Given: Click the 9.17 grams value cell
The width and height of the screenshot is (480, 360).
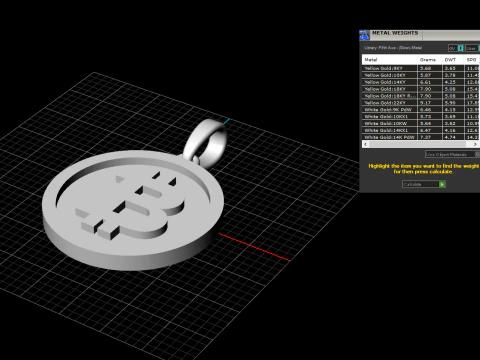Looking at the screenshot, I should (430, 103).
